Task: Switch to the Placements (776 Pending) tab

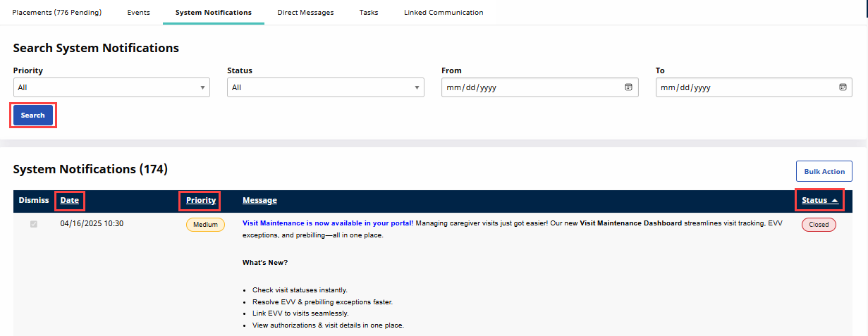Action: (56, 13)
